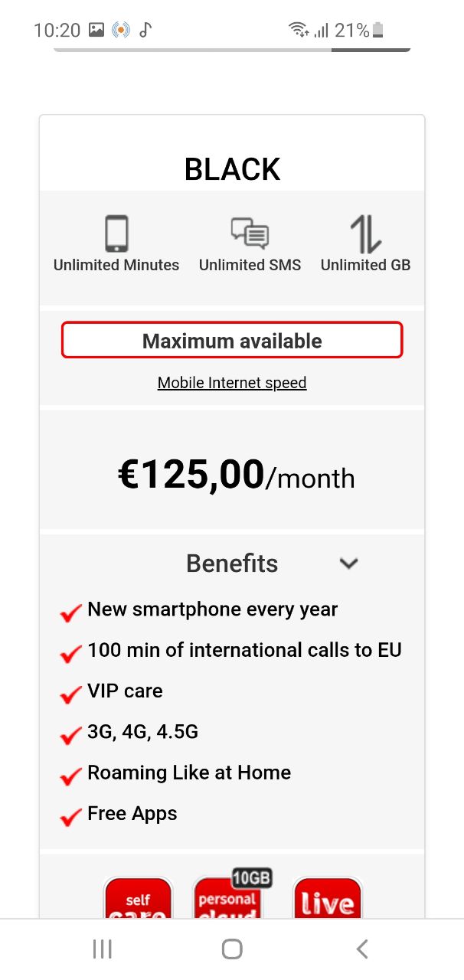
Task: Tap the checkmark beside Free Apps
Action: [70, 816]
